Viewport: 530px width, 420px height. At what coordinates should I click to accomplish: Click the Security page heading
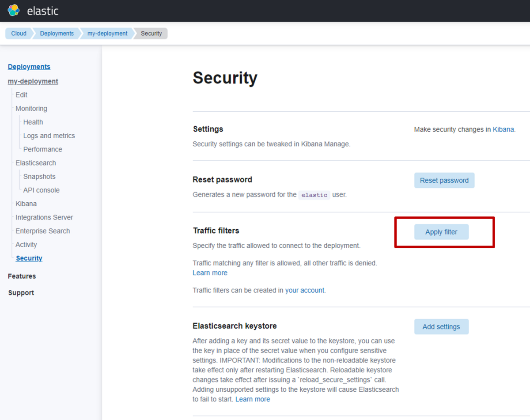[225, 78]
